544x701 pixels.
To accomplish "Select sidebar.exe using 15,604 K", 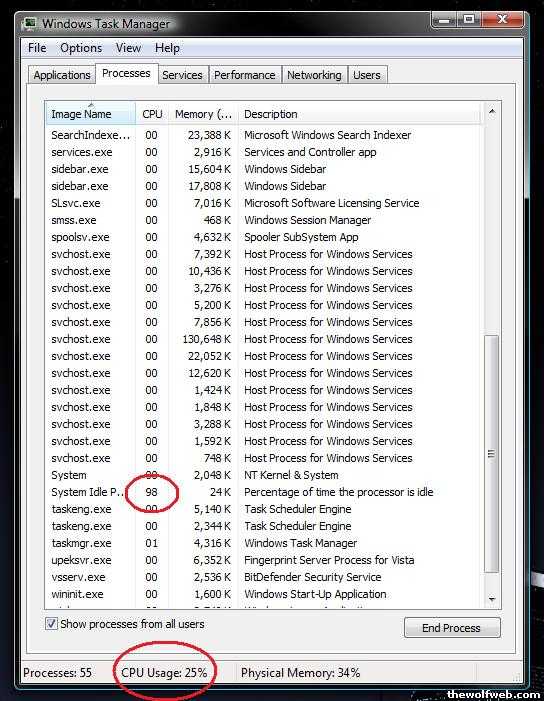I will click(x=264, y=169).
